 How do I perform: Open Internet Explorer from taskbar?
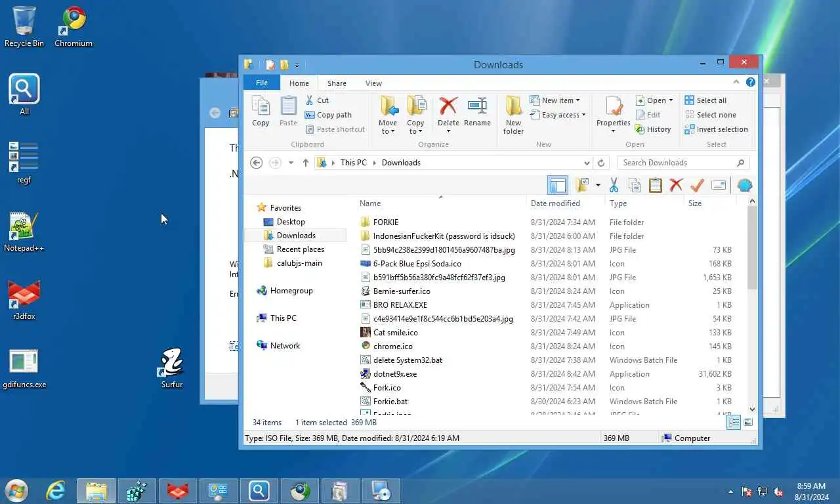pos(56,491)
